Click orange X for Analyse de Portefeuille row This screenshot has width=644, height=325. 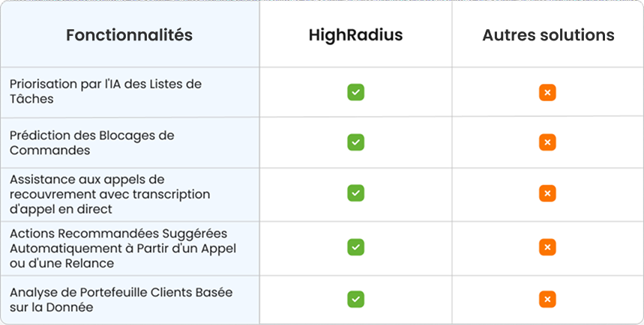click(547, 299)
